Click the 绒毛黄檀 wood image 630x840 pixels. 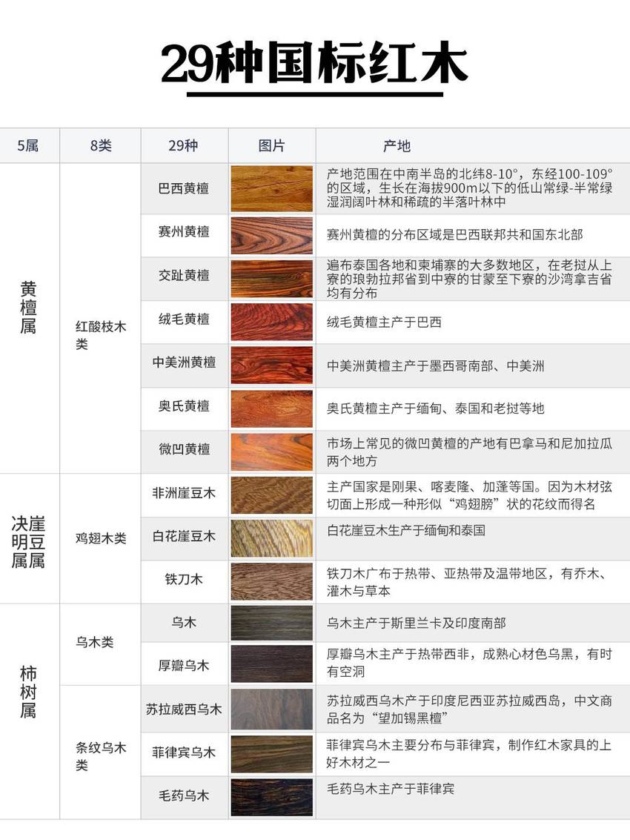click(x=271, y=322)
